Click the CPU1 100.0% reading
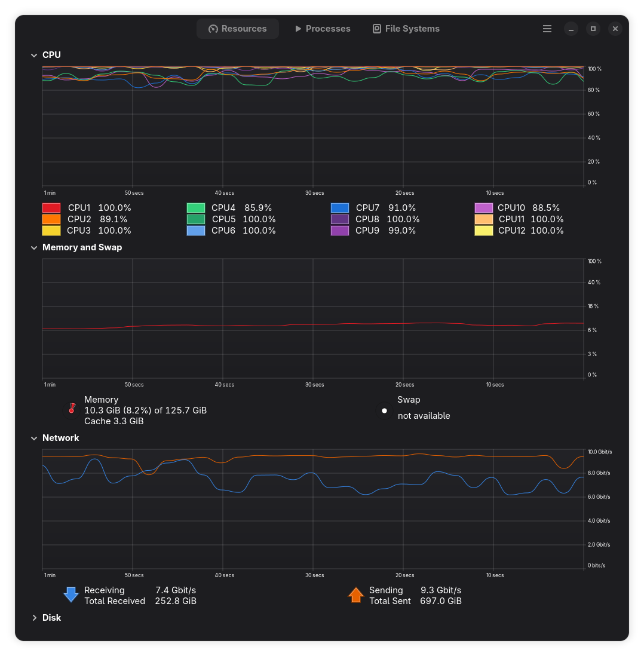 coord(115,208)
